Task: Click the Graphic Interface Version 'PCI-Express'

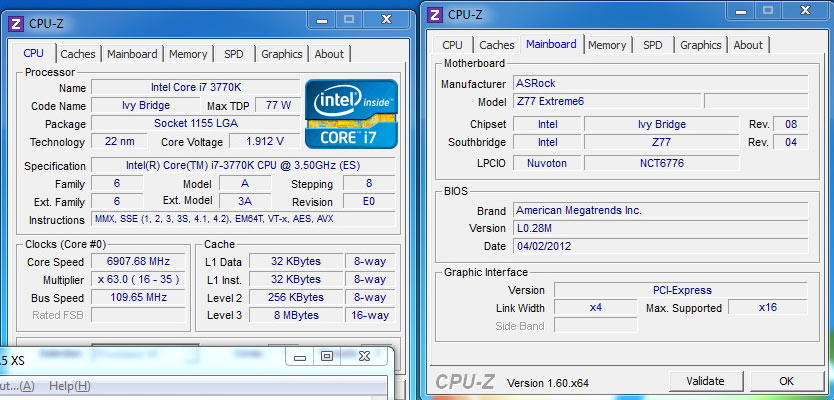Action: [681, 290]
